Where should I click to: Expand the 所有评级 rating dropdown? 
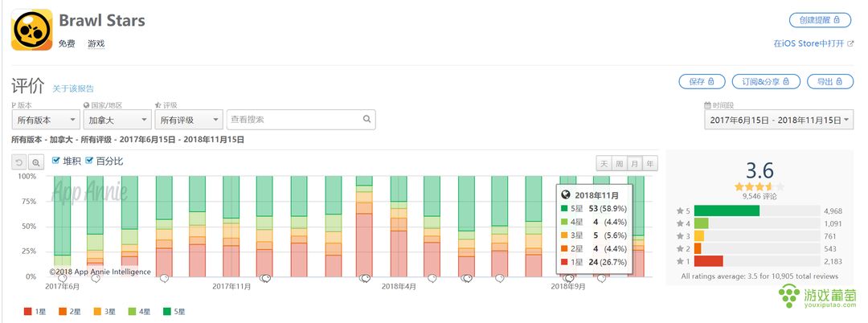coord(189,120)
